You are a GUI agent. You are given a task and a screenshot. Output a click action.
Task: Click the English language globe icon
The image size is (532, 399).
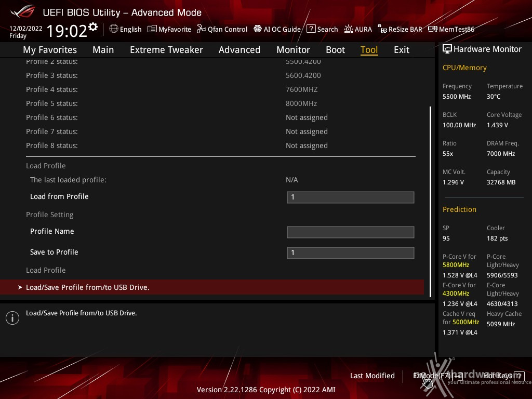pyautogui.click(x=114, y=29)
